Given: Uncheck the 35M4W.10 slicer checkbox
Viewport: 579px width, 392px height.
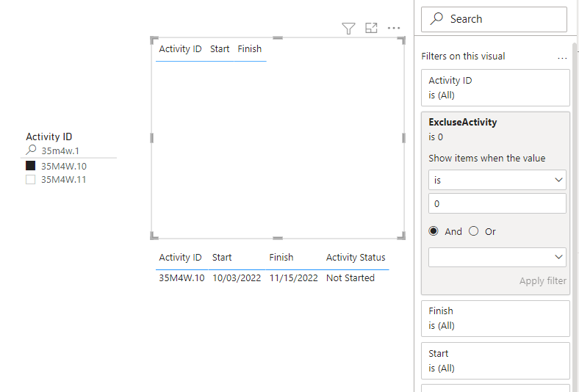Looking at the screenshot, I should [31, 166].
